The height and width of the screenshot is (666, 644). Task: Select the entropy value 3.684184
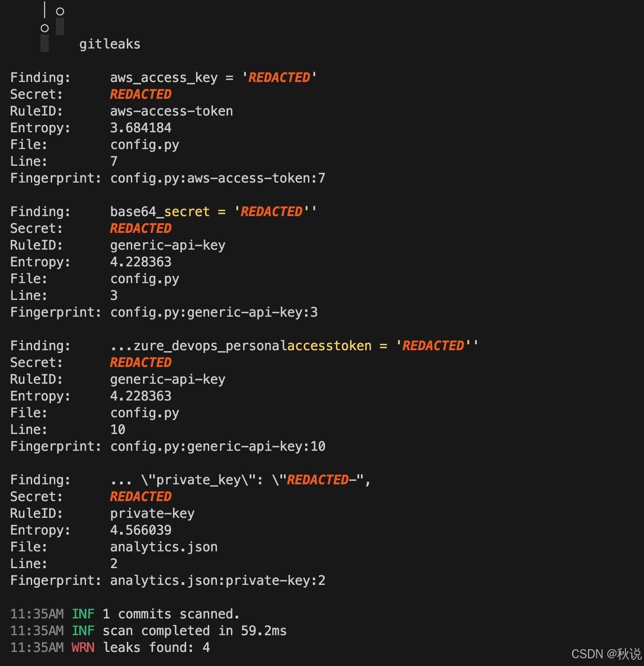[141, 128]
